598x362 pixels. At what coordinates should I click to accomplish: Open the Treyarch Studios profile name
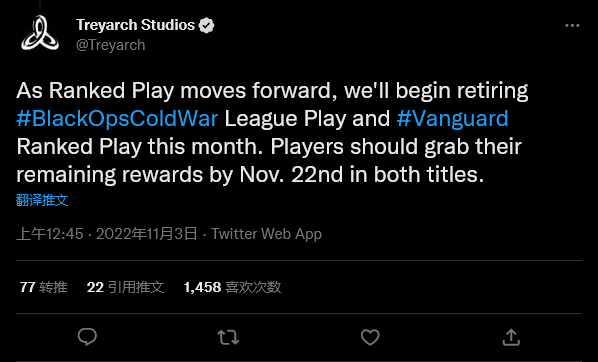click(x=135, y=25)
